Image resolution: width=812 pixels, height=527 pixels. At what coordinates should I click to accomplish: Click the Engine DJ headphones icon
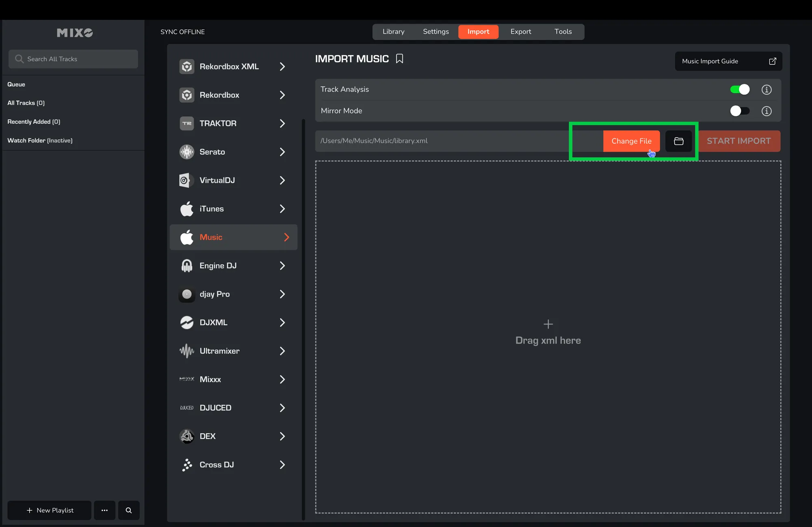[187, 266]
